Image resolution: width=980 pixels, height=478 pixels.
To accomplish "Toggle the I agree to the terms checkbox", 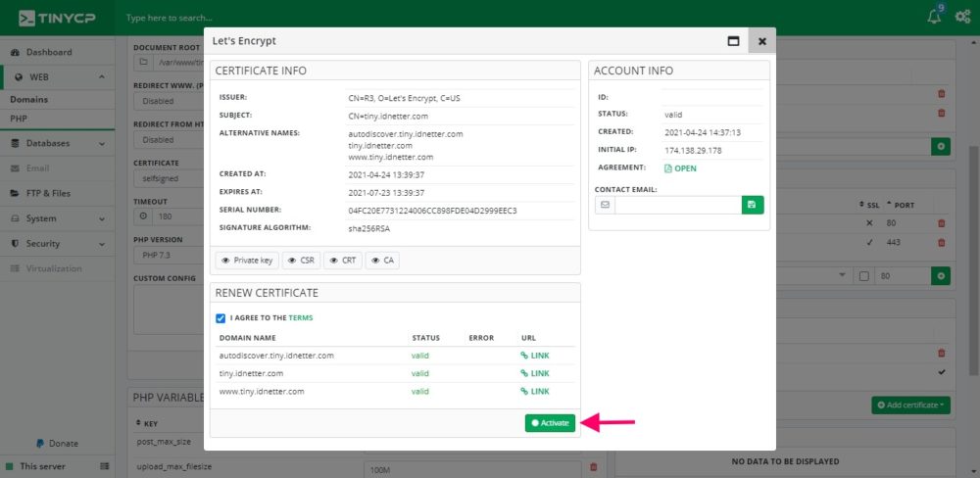I will 220,318.
